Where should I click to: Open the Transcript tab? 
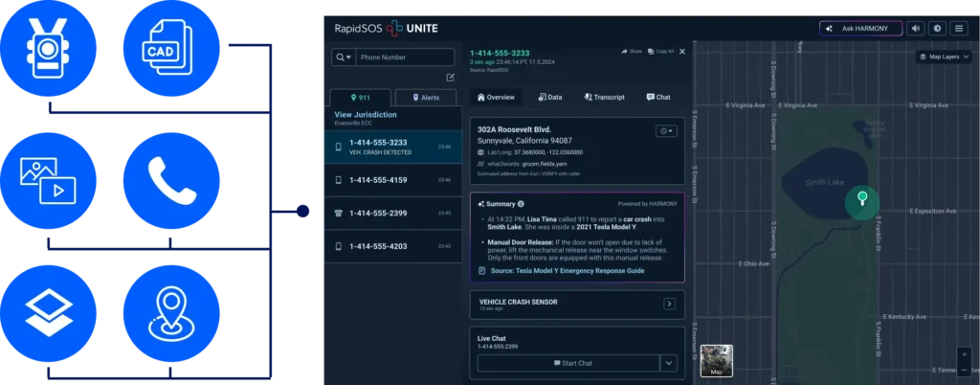[604, 97]
